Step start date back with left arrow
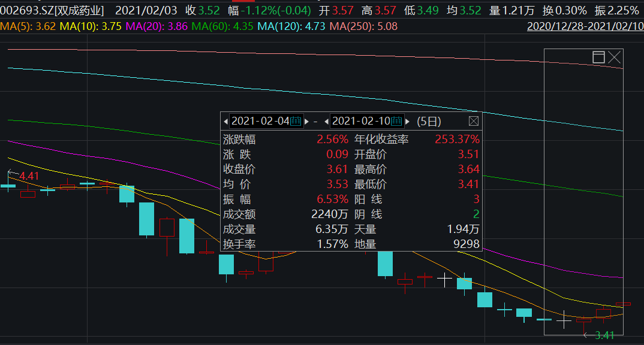The image size is (644, 345). pyautogui.click(x=226, y=122)
